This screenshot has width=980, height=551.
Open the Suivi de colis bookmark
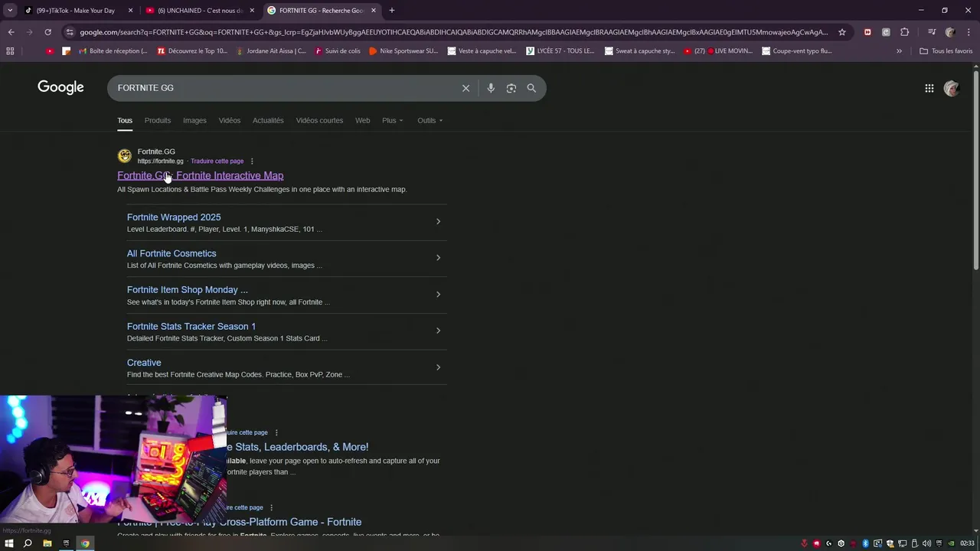pos(337,51)
